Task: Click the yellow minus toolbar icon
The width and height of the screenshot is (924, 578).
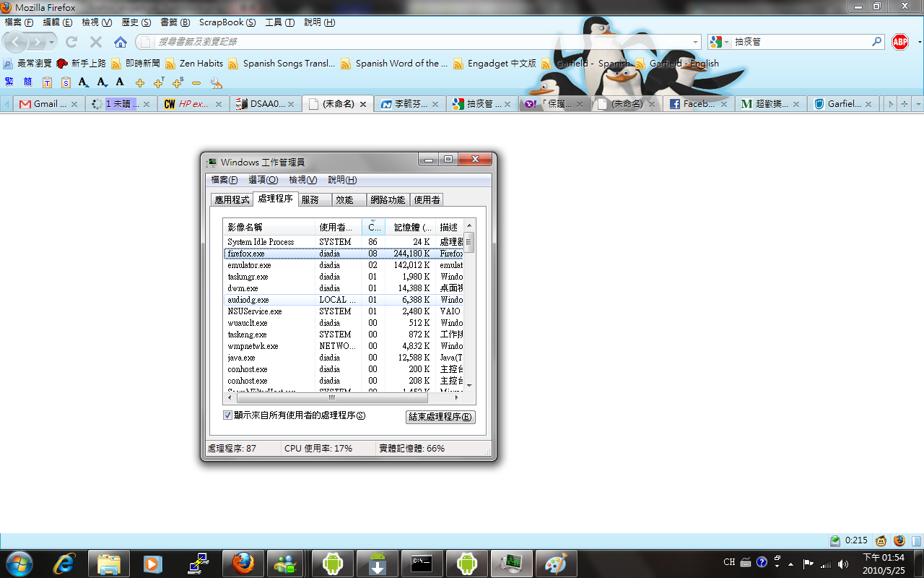Action: pos(196,83)
